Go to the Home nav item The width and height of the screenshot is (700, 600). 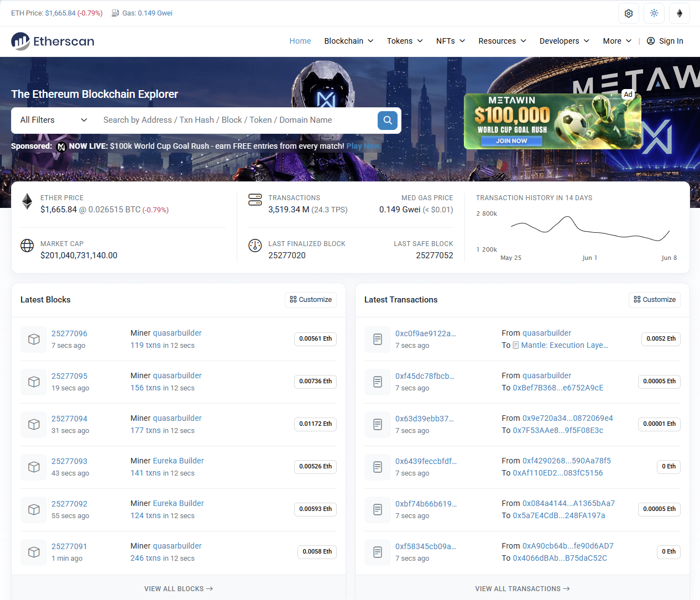click(x=300, y=41)
